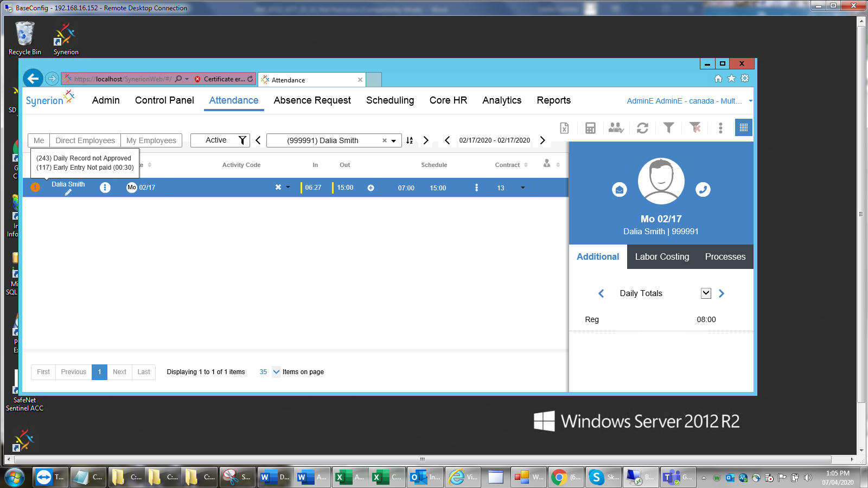Click the employee sort order icon

410,140
